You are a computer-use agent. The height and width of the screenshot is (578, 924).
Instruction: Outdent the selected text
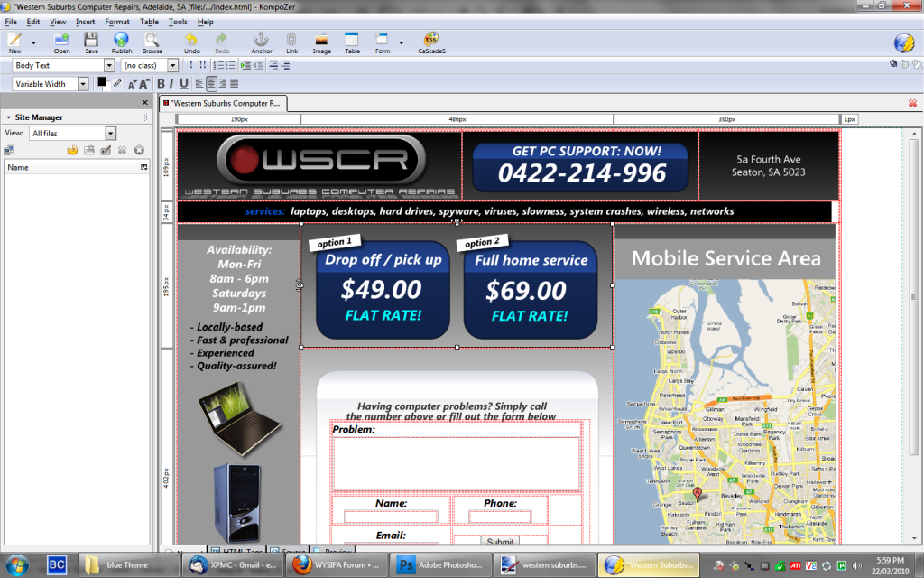257,65
